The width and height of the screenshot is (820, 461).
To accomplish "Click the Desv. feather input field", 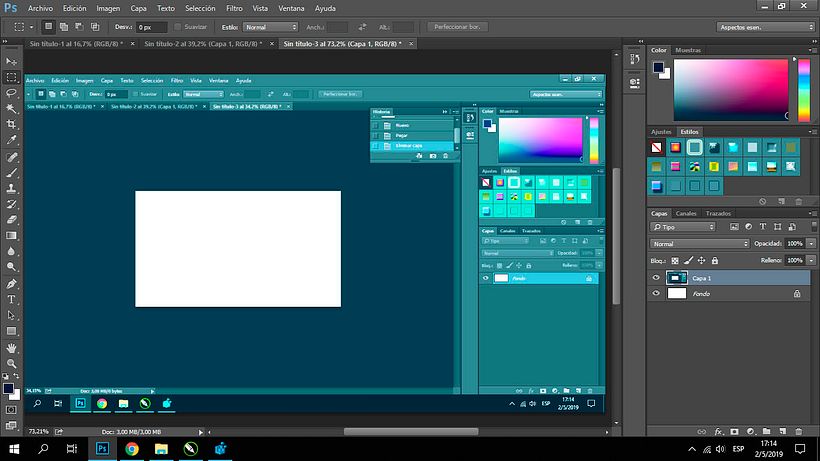I will pyautogui.click(x=152, y=27).
